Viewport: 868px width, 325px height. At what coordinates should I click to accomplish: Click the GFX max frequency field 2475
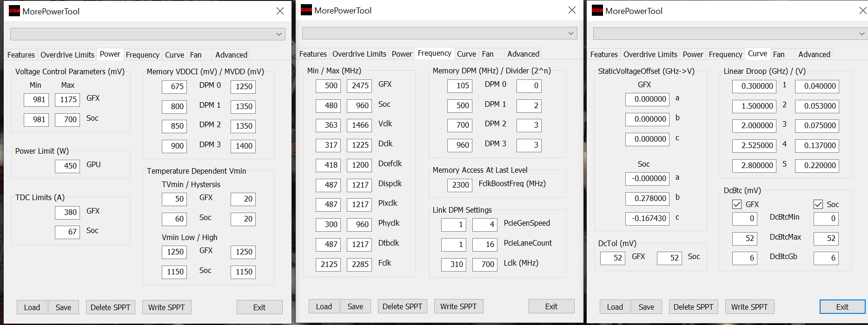point(359,85)
